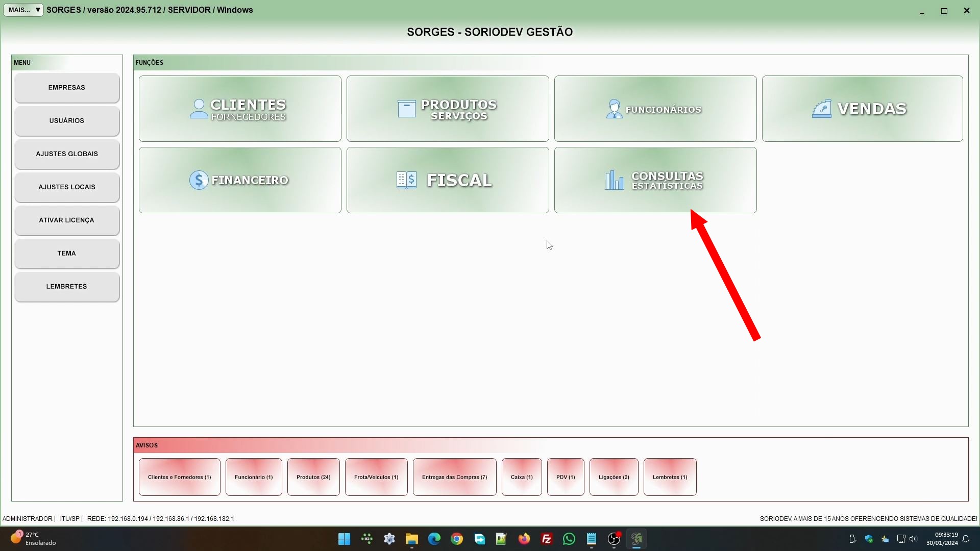This screenshot has width=980, height=551.
Task: Open Funcionários via its employee icon
Action: pos(614,109)
